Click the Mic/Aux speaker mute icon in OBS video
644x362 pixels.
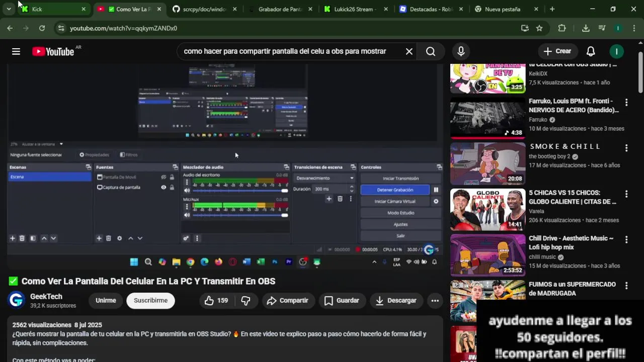[x=187, y=215]
